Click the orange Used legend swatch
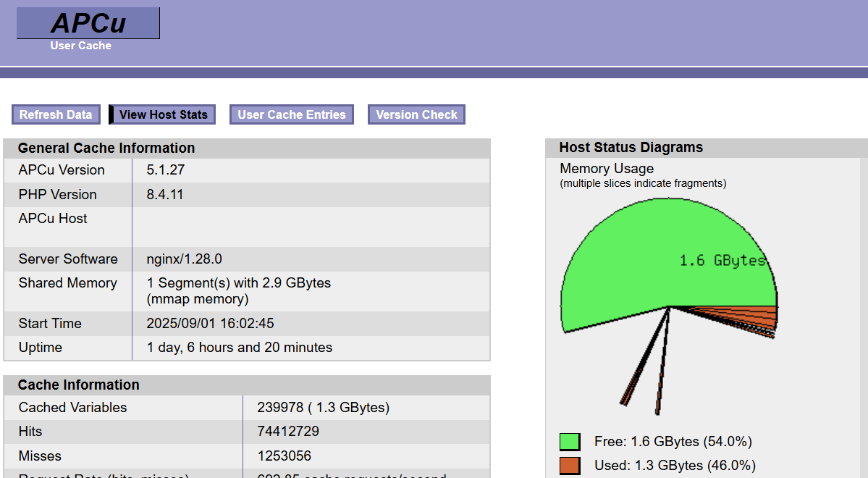Screen dimensions: 868x478 point(570,465)
